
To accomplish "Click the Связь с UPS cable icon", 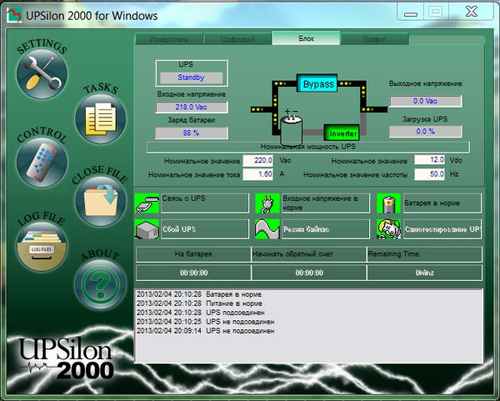I will [x=147, y=203].
